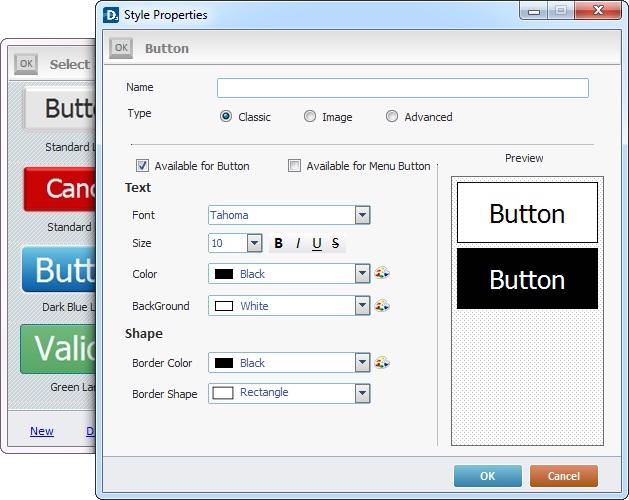Open the Font dropdown showing Tahoma
The image size is (629, 500).
point(289,215)
